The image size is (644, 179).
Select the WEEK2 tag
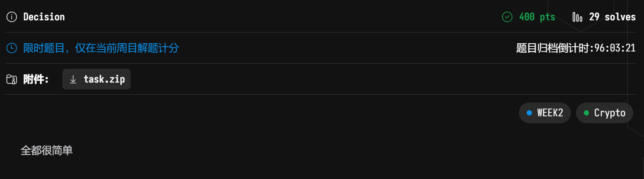click(544, 113)
